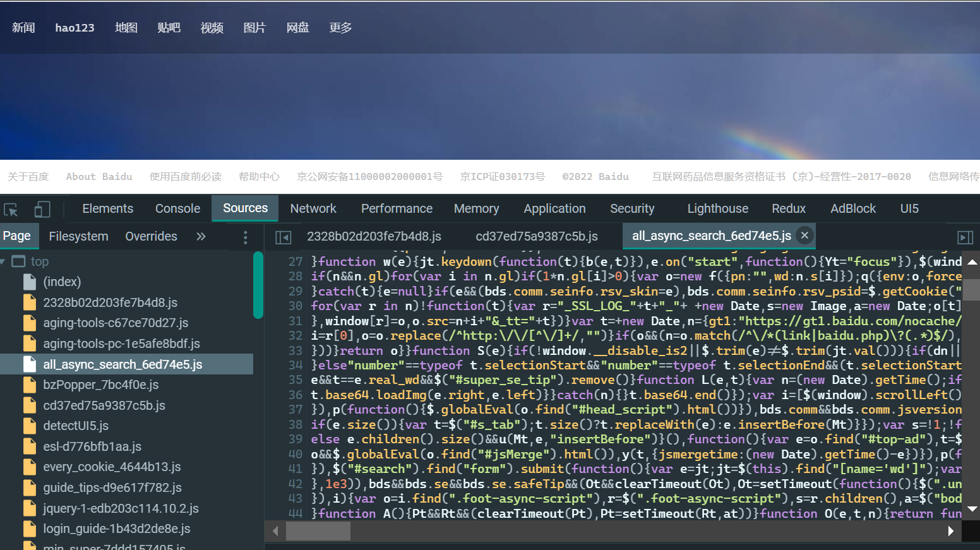Viewport: 980px width, 550px height.
Task: Open the 帮助中心 footer link
Action: [259, 177]
